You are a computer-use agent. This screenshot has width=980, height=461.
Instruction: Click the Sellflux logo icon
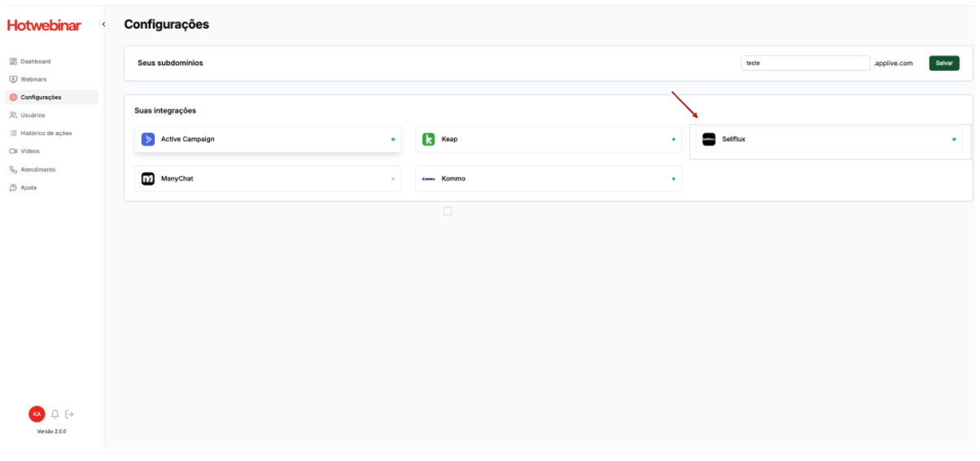pyautogui.click(x=709, y=139)
